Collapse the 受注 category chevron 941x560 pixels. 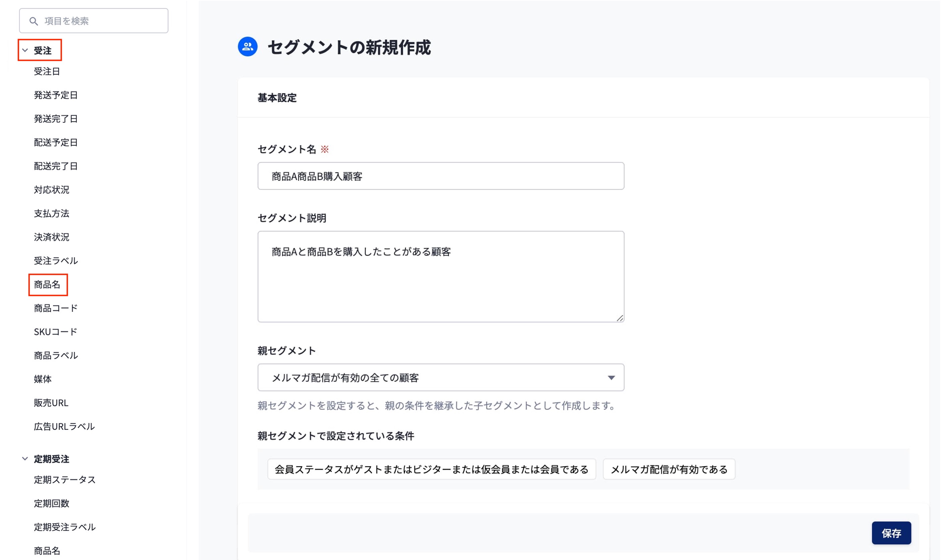click(x=25, y=50)
